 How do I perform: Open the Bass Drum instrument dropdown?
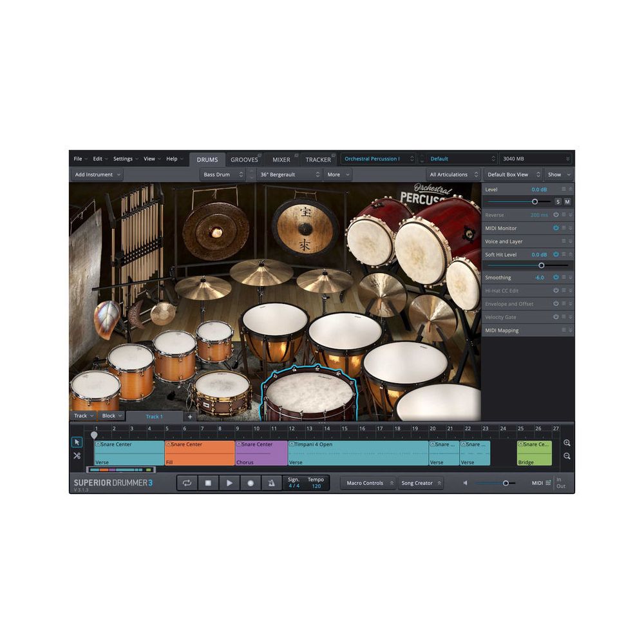point(222,174)
